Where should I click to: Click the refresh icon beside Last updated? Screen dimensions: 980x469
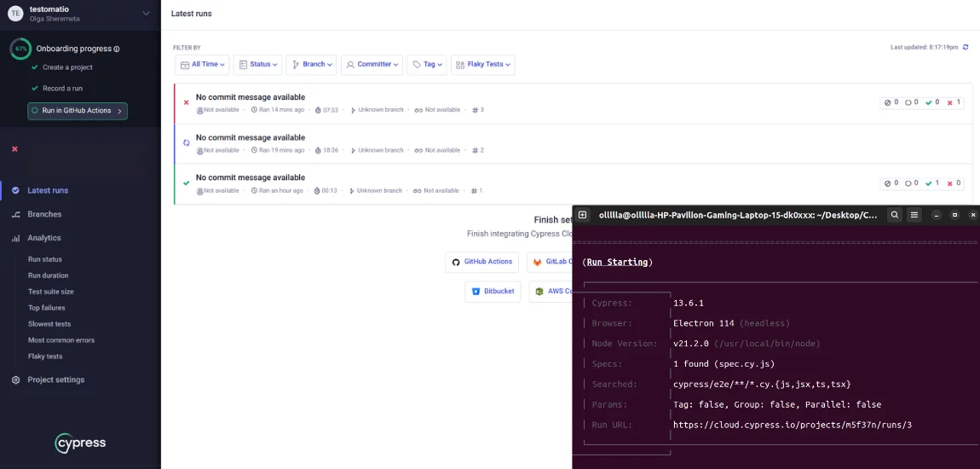[966, 47]
